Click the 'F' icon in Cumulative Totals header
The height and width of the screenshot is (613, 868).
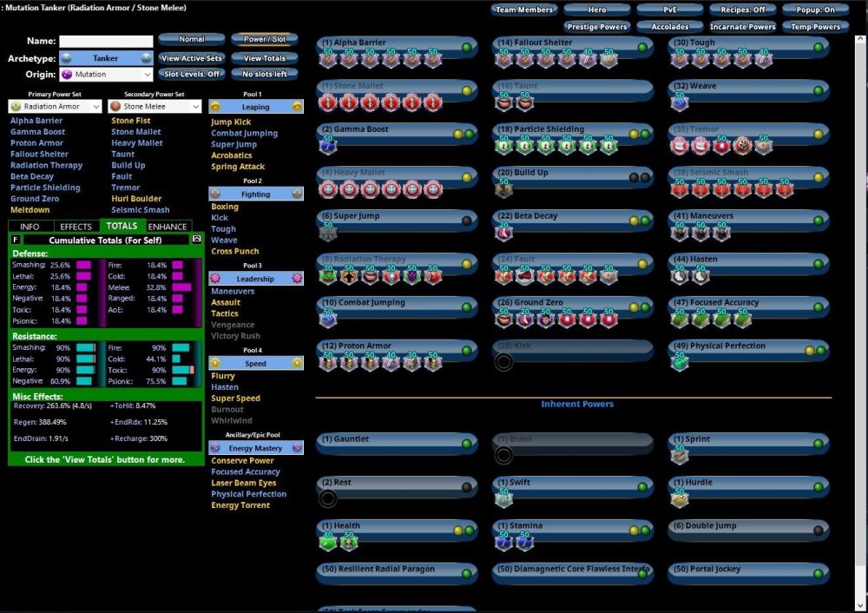(x=16, y=239)
